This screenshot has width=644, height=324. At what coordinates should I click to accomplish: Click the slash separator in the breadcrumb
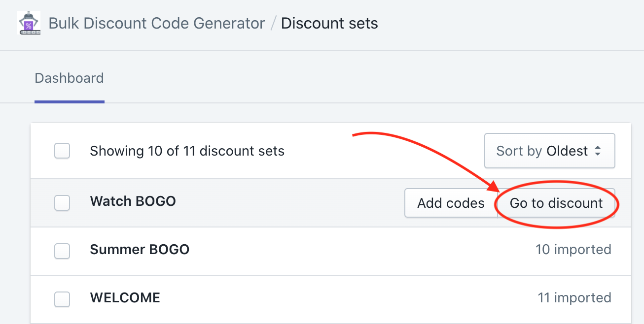pos(273,24)
